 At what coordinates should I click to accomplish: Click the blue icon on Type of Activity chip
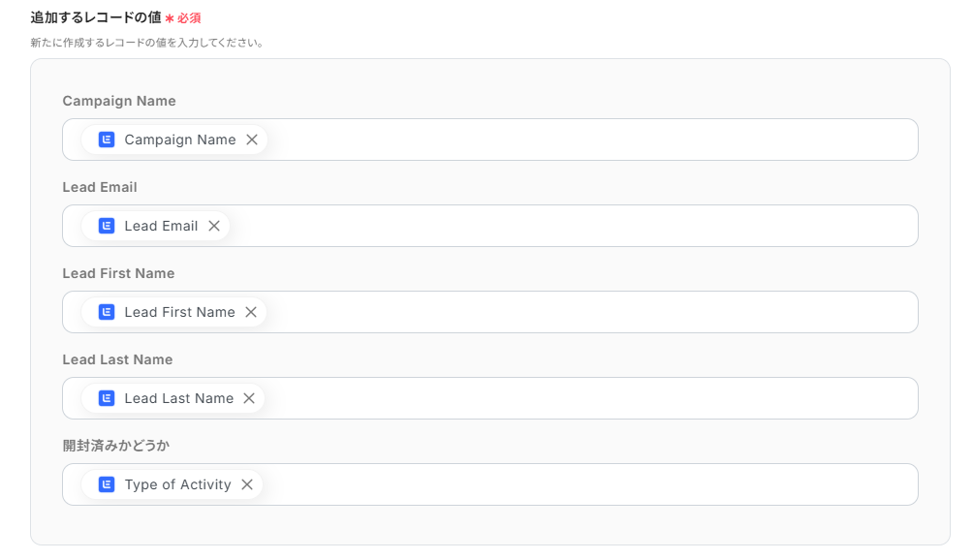[x=107, y=484]
